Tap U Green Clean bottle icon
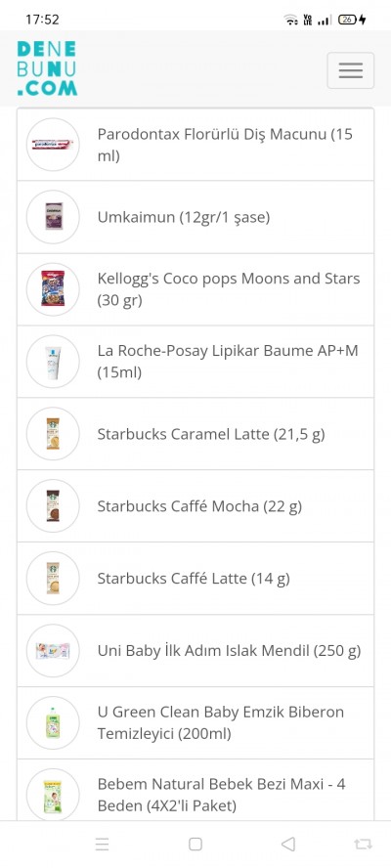This screenshot has width=391, height=868. [53, 723]
